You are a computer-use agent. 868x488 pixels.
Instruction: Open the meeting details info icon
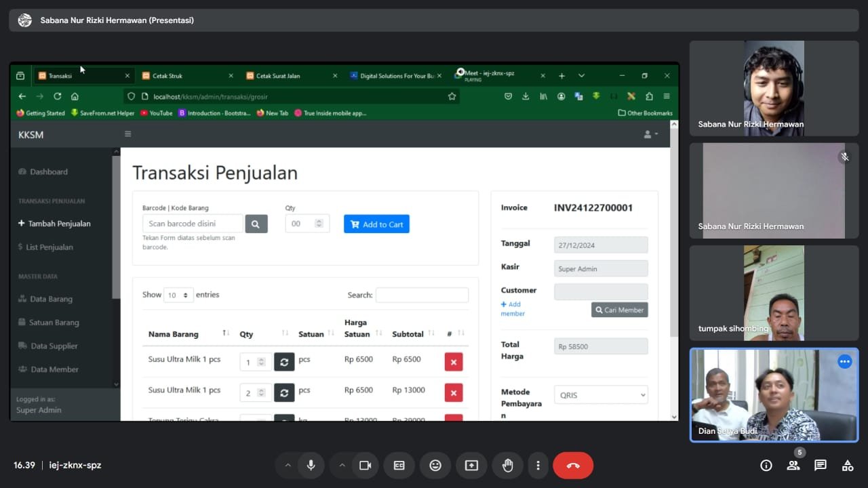point(766,466)
